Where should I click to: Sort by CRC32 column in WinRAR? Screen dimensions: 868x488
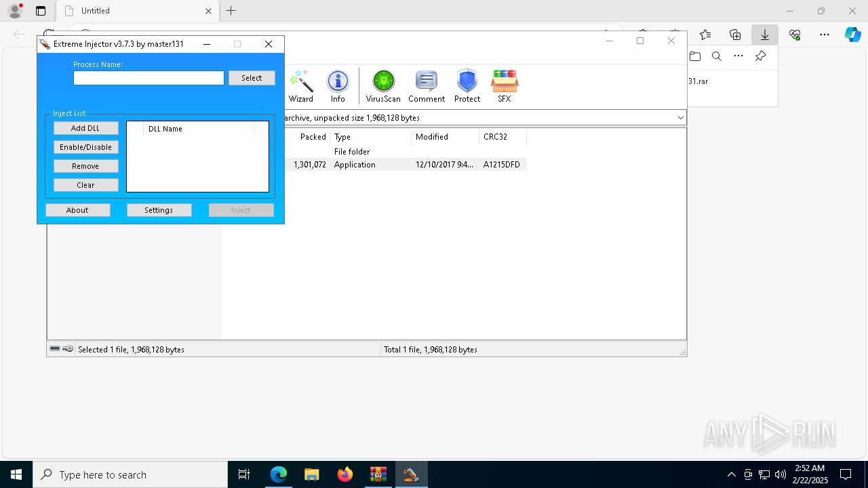coord(502,137)
